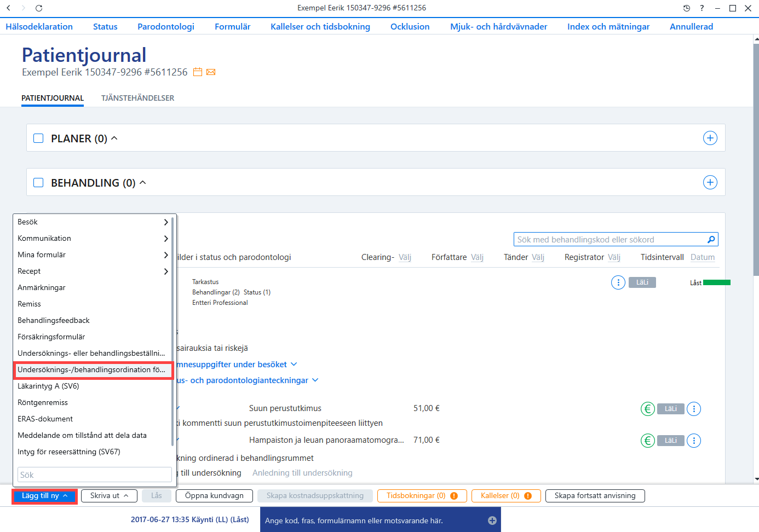The image size is (759, 532).
Task: Click Tidsbokningar orange warning icon
Action: coord(454,496)
